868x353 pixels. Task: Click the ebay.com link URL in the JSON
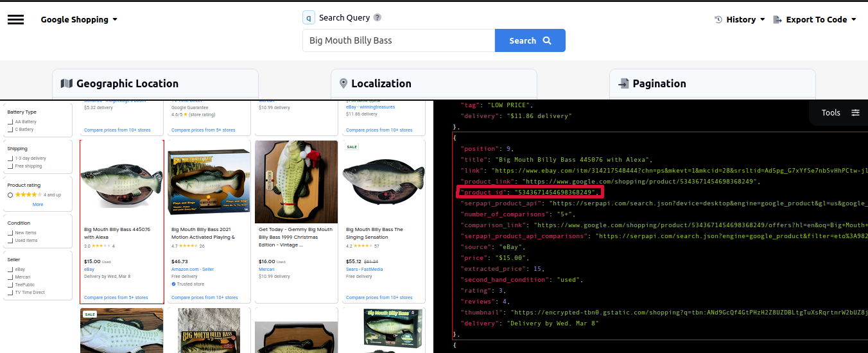pos(679,170)
